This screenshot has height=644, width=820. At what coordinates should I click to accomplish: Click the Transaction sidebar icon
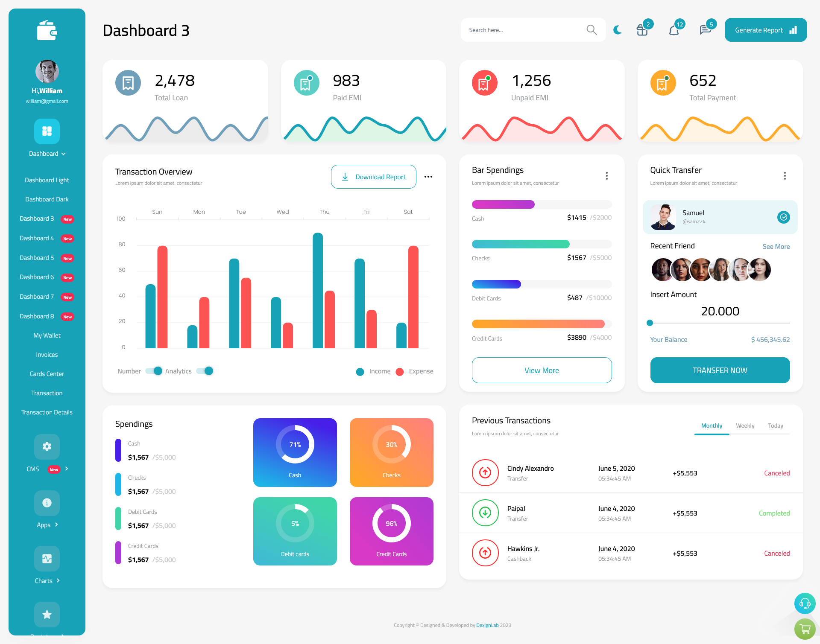(46, 393)
